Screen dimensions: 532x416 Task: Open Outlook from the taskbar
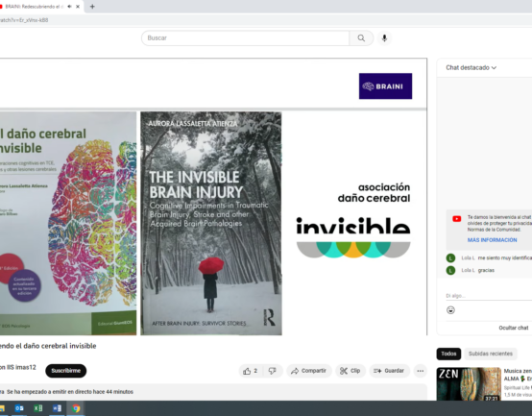[19, 408]
